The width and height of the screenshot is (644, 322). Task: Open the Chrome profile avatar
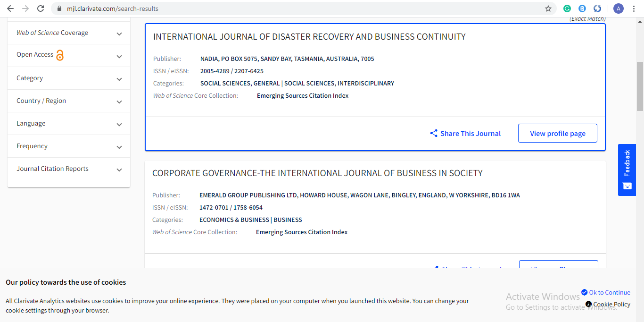pos(618,8)
